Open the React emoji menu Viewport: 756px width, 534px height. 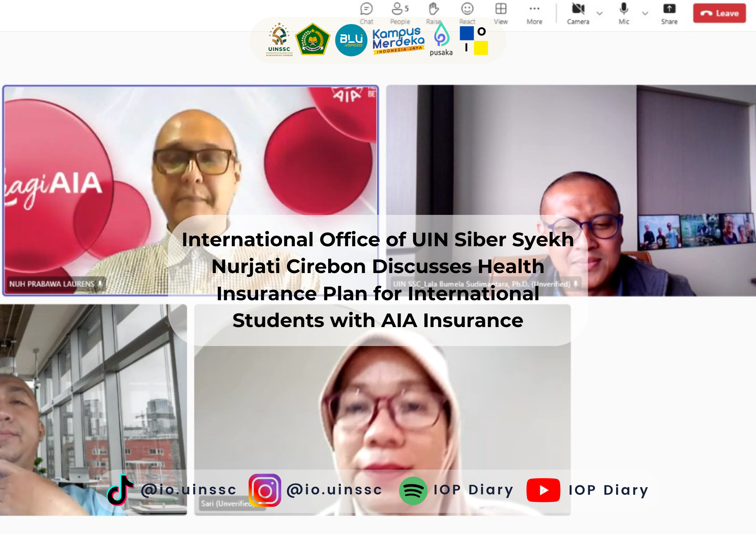[467, 13]
